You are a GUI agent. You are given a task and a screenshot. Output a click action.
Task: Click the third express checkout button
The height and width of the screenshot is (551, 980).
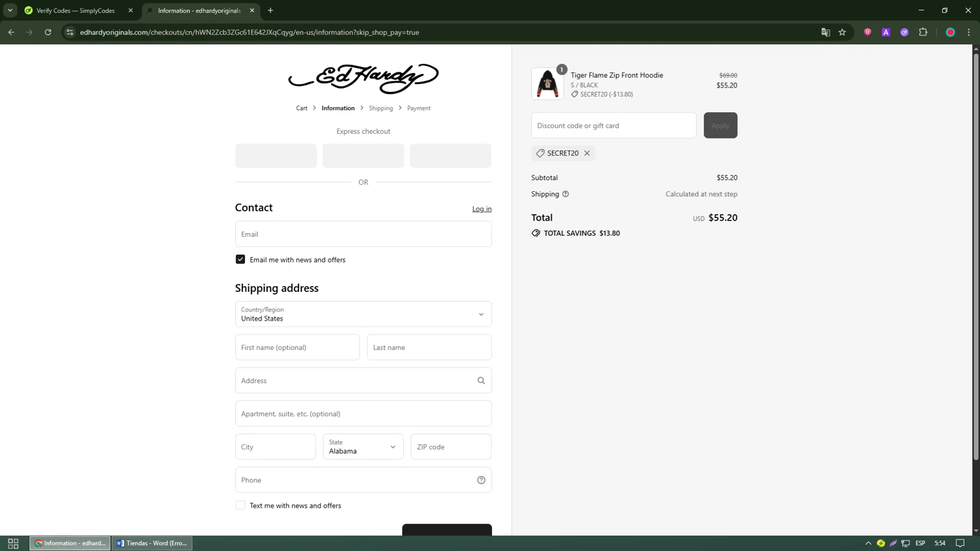click(x=451, y=155)
